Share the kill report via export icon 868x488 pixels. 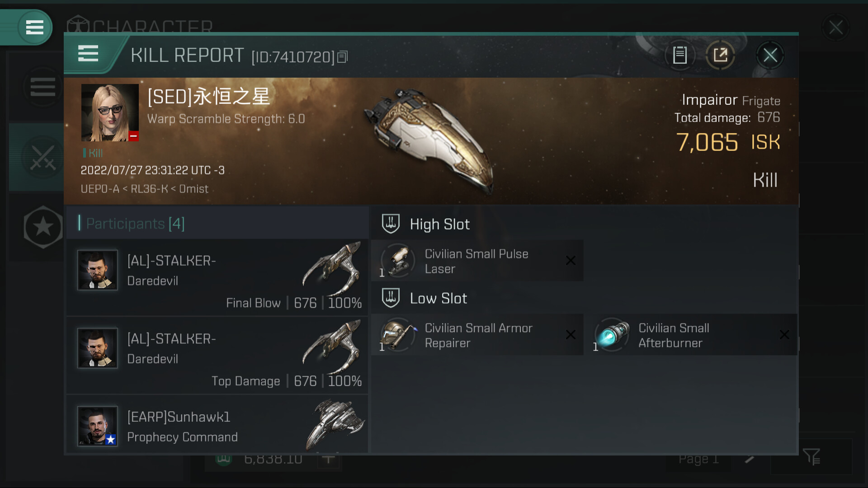point(720,55)
